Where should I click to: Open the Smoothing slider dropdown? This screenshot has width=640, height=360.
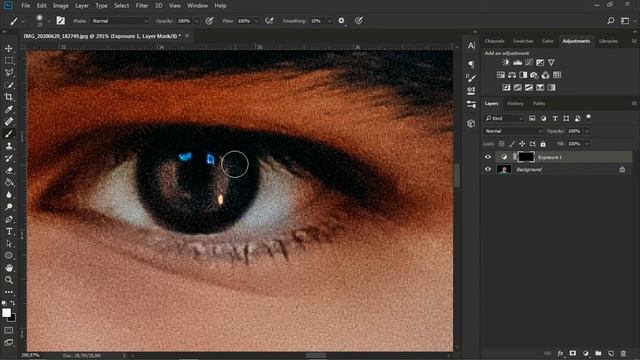pos(329,21)
